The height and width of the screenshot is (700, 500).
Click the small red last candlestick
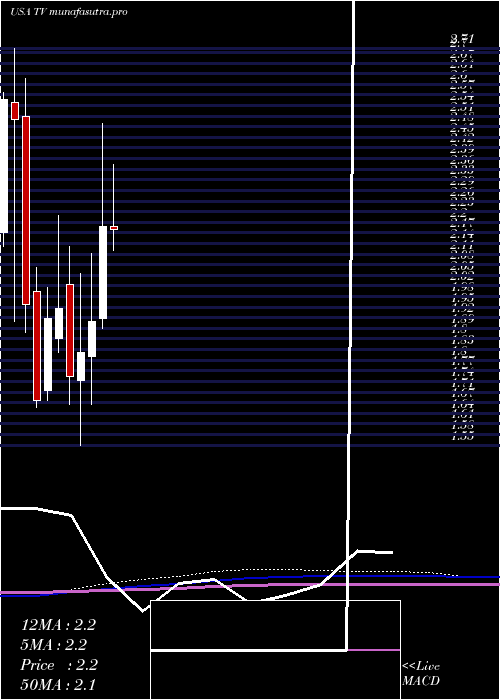tap(114, 228)
